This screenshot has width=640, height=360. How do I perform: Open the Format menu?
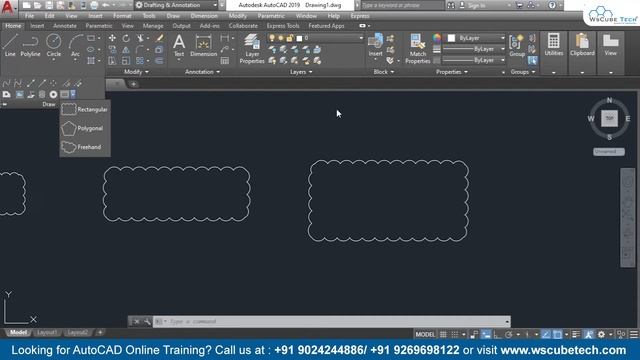click(x=122, y=16)
